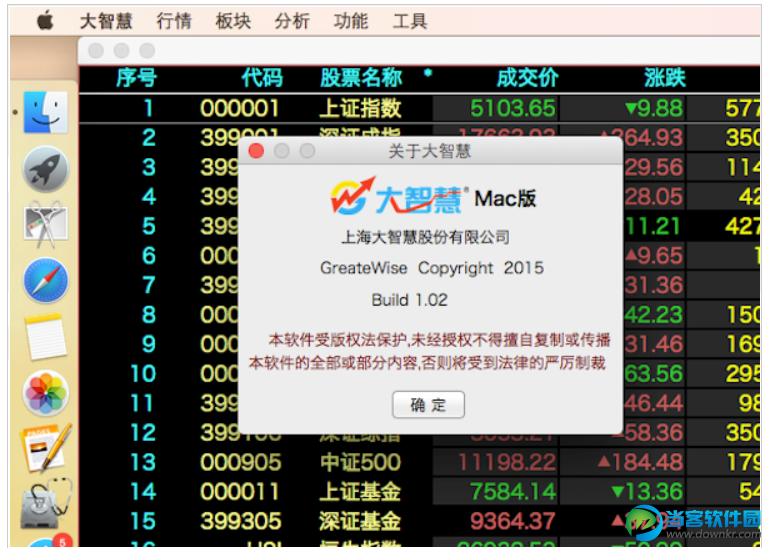Click the price 9364.37

click(513, 521)
